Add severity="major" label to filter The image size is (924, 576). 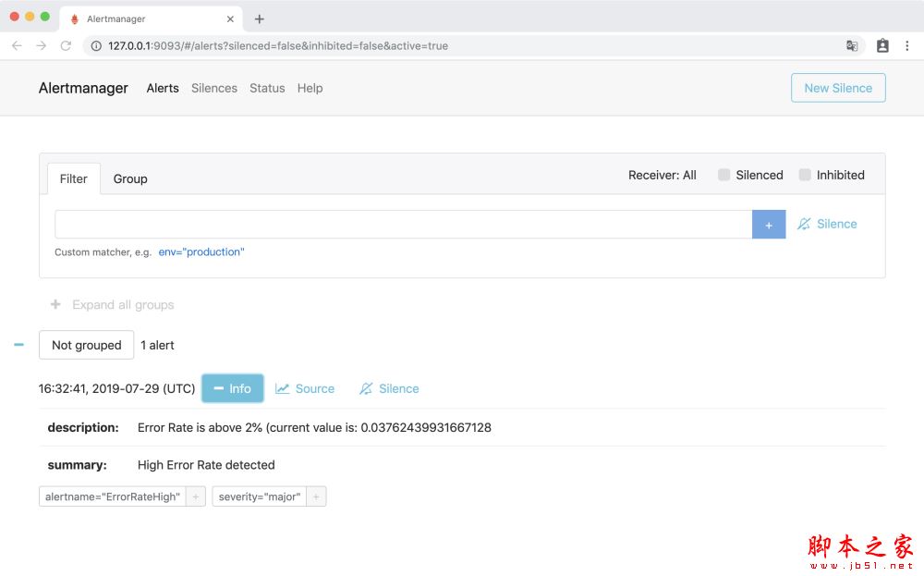[316, 496]
